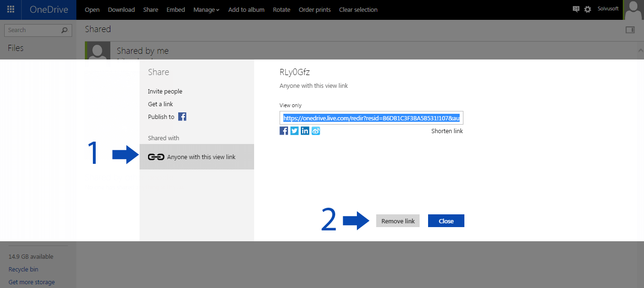
Task: Click the 14.9 GB available text
Action: 31,257
